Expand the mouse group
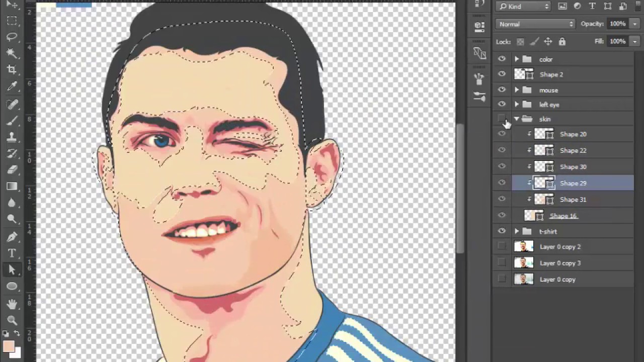This screenshot has height=362, width=644. 516,90
